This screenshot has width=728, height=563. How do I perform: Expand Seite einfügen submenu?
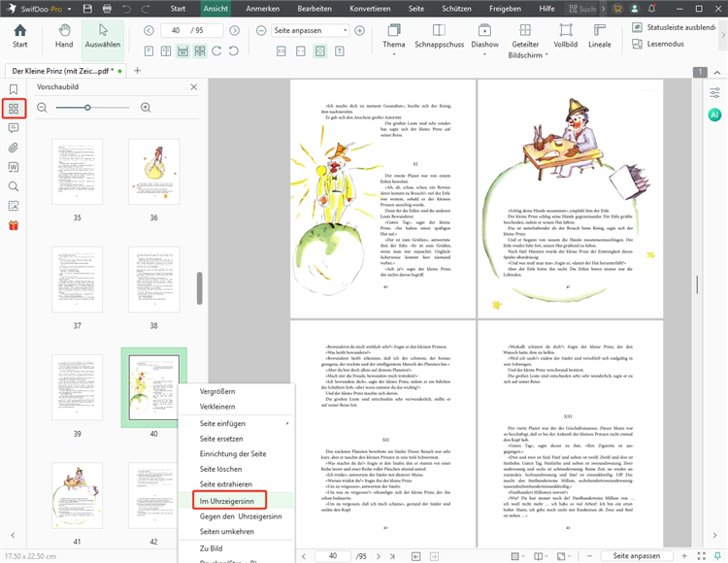coord(236,423)
